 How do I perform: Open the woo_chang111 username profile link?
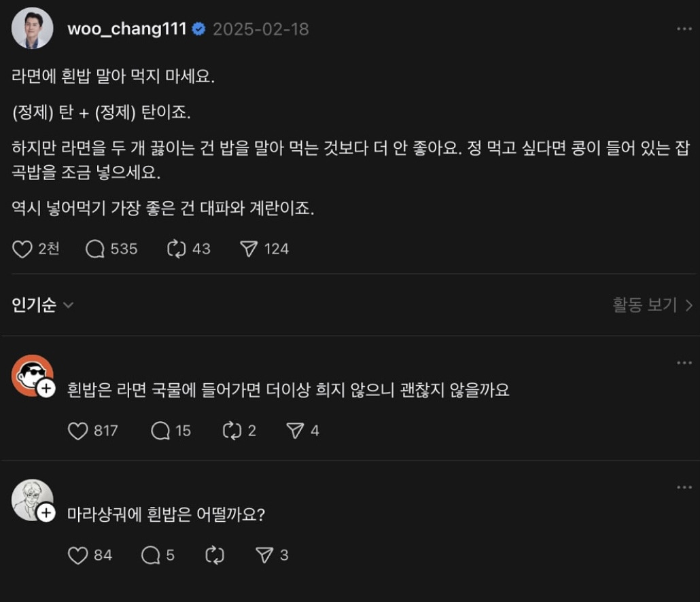[x=126, y=29]
